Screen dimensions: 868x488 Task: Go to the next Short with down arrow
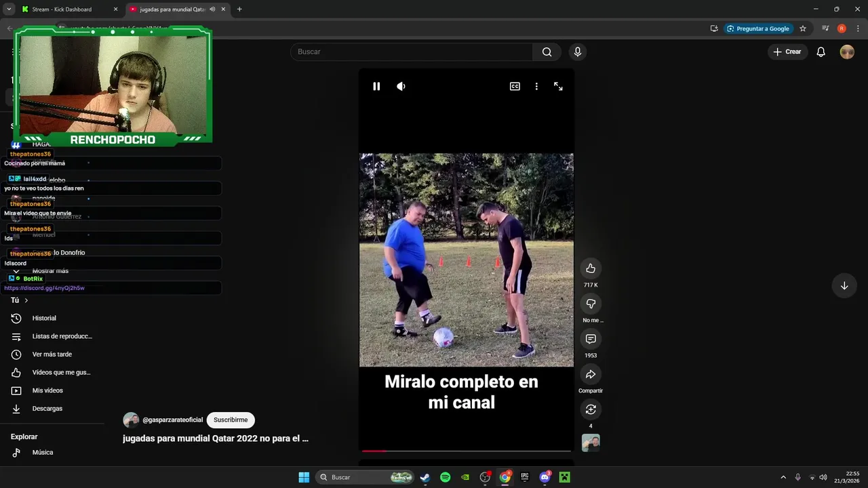(844, 286)
